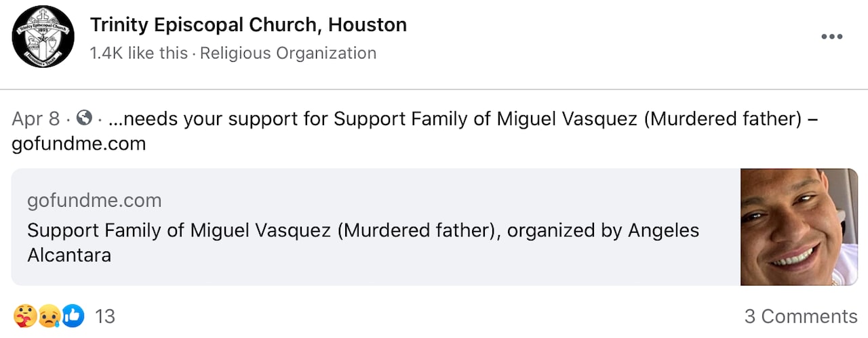Click the Trinity Episcopal Church logo avatar

(x=43, y=37)
